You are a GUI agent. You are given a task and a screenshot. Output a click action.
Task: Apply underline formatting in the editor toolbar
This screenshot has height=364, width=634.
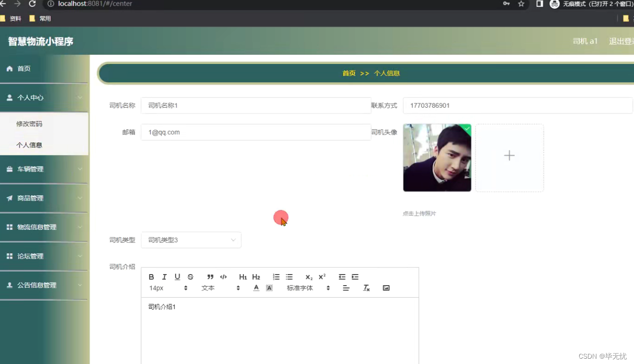click(177, 276)
